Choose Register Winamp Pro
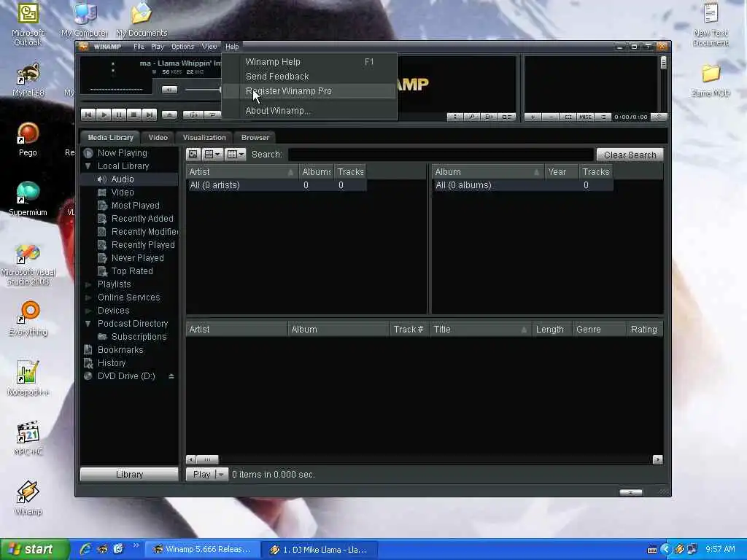The height and width of the screenshot is (560, 747). (x=309, y=91)
